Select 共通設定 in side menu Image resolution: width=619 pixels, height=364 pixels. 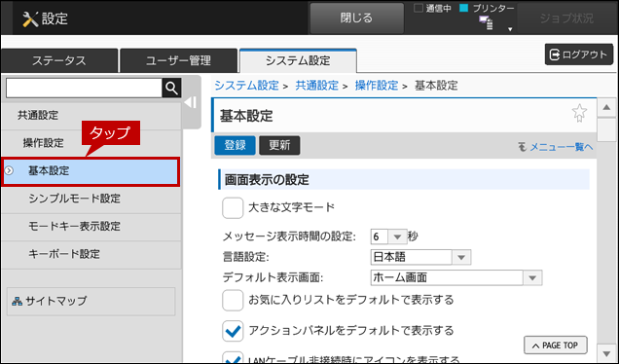click(x=91, y=115)
